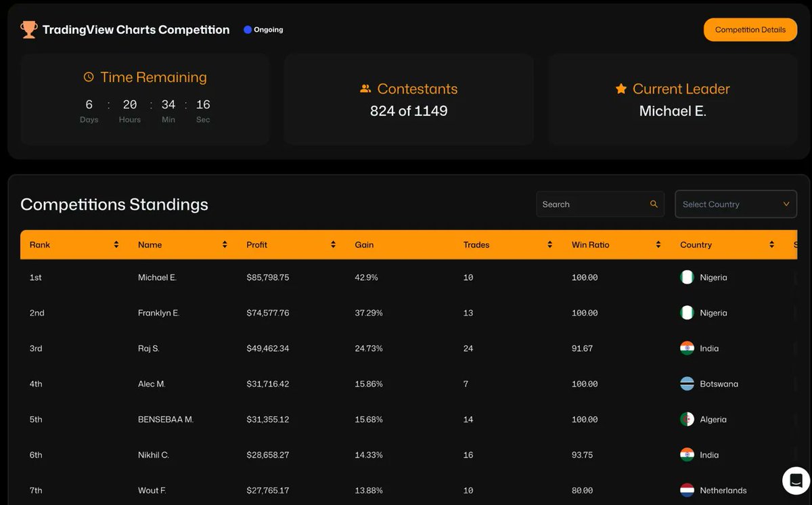This screenshot has width=812, height=505.
Task: Open the Select Country dropdown
Action: 736,204
